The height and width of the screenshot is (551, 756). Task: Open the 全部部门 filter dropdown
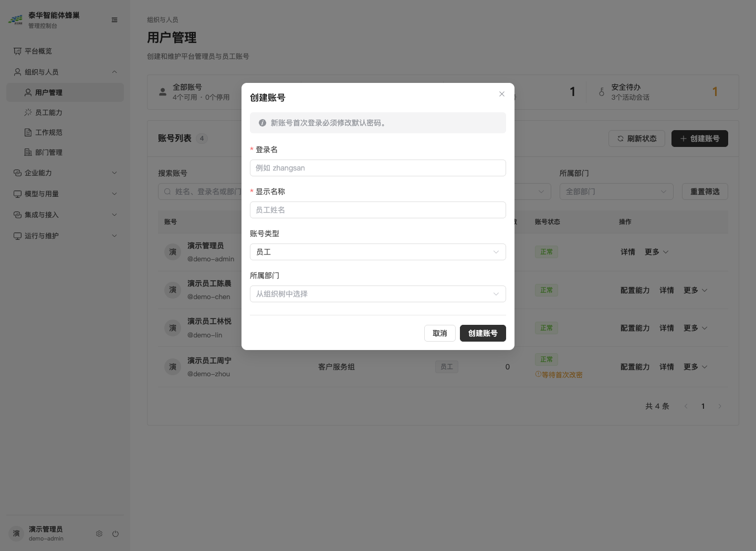point(616,192)
